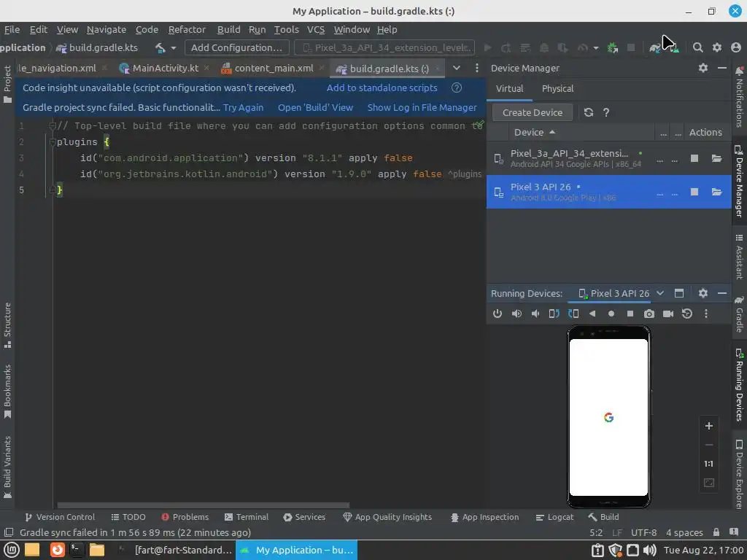This screenshot has width=747, height=560.
Task: Open the Pixel 3 API 26 device folder in Device Explorer
Action: [x=716, y=192]
